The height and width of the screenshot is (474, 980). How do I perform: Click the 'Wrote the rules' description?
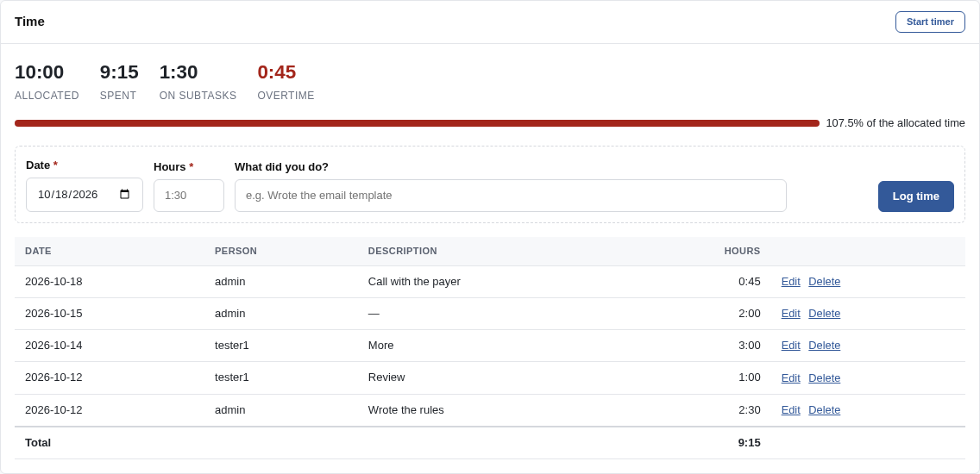point(405,410)
